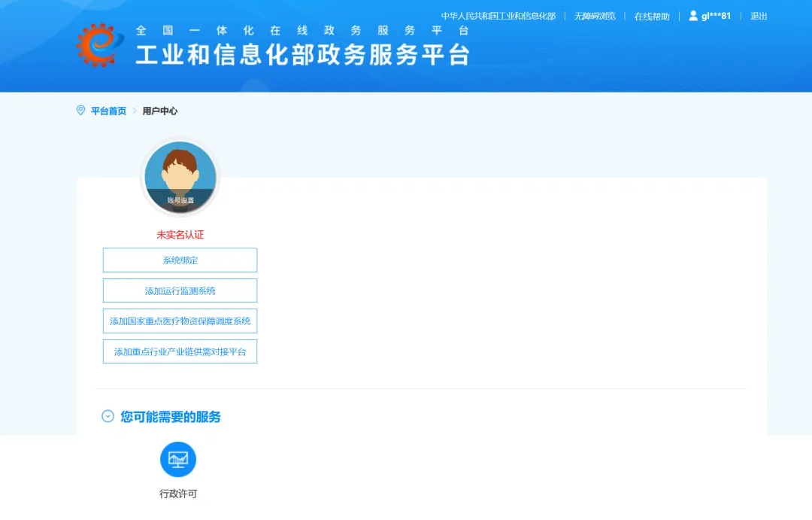Click the 账号设置 overlay on the avatar
The width and height of the screenshot is (812, 520).
[x=180, y=201]
